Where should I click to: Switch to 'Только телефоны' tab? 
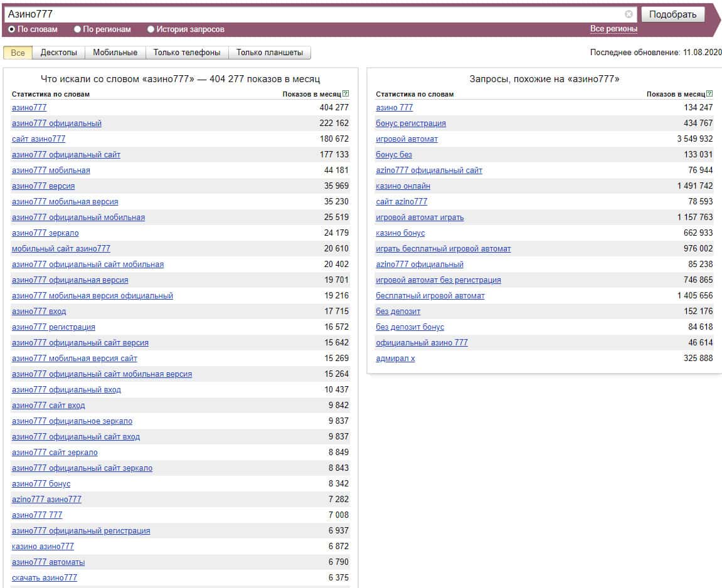point(187,53)
